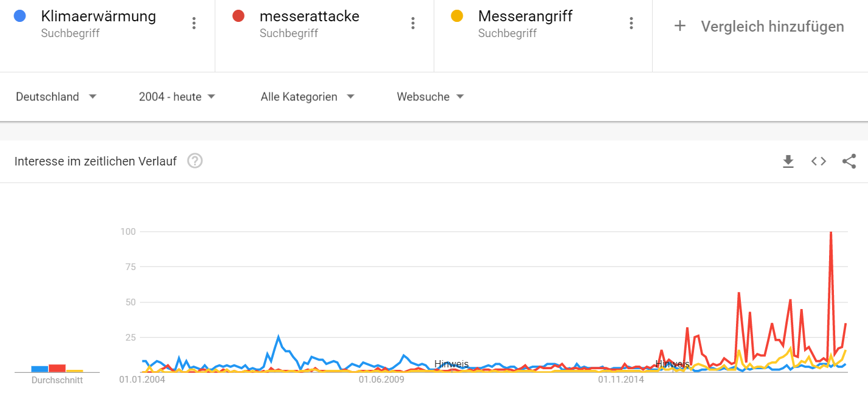Image resolution: width=868 pixels, height=396 pixels.
Task: Click the red dot beside messerattacke
Action: [x=238, y=16]
